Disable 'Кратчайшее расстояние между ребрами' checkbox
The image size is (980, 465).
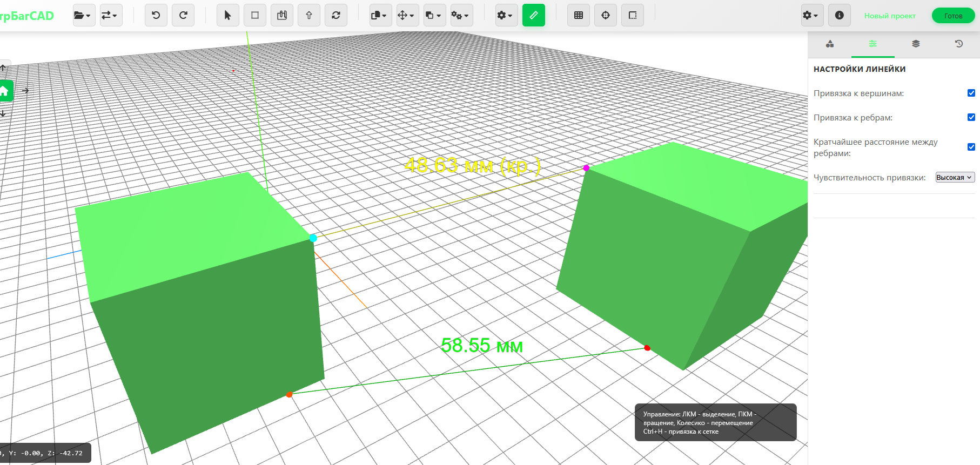(971, 147)
